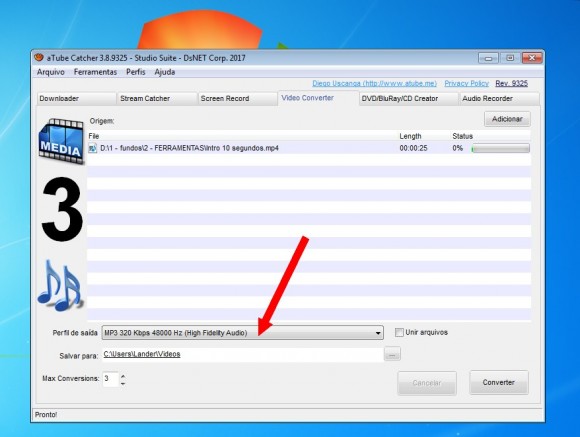The image size is (580, 437).
Task: Click the Cancelar button
Action: click(427, 383)
